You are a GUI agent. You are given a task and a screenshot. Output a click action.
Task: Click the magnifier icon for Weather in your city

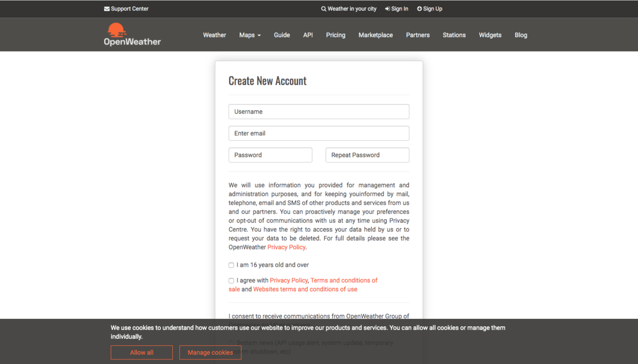[x=324, y=9]
